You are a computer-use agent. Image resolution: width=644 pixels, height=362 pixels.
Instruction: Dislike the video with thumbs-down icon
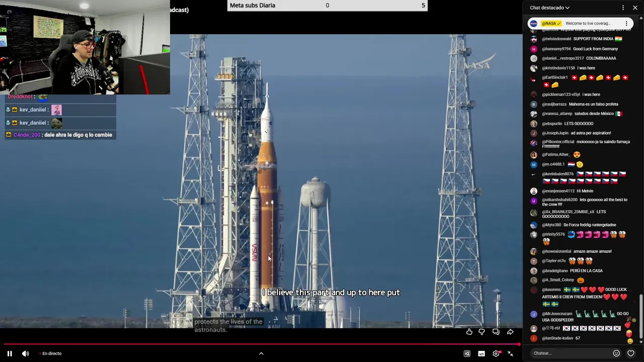point(482,332)
